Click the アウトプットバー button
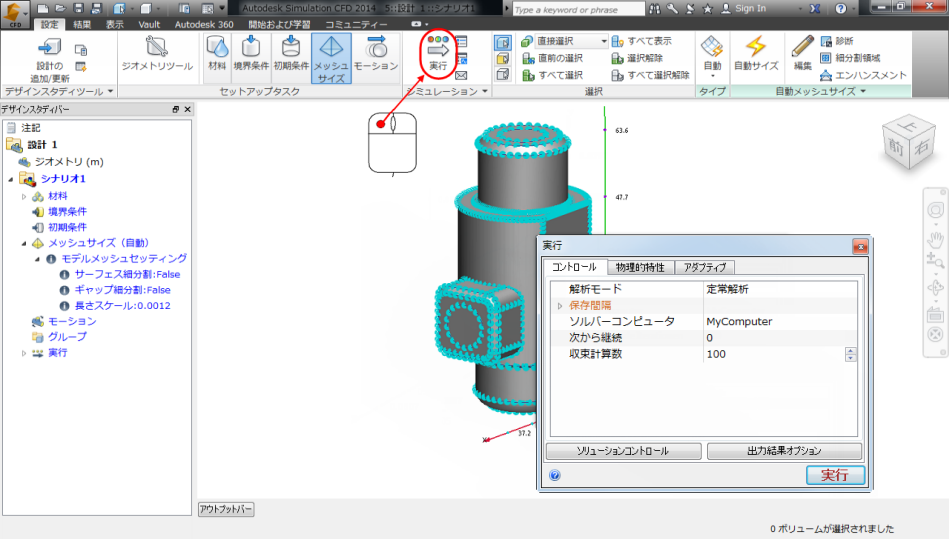Image resolution: width=949 pixels, height=539 pixels. (x=226, y=509)
